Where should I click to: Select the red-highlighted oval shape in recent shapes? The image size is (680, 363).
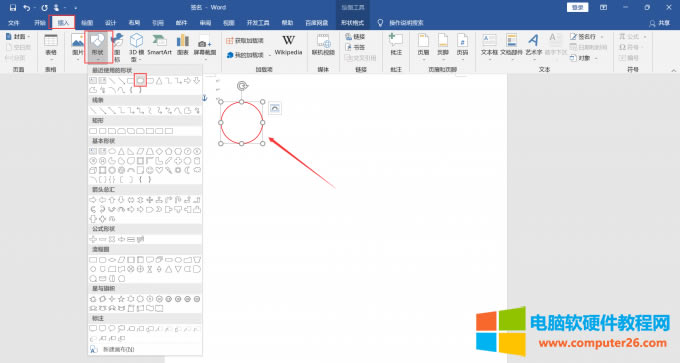pos(140,80)
